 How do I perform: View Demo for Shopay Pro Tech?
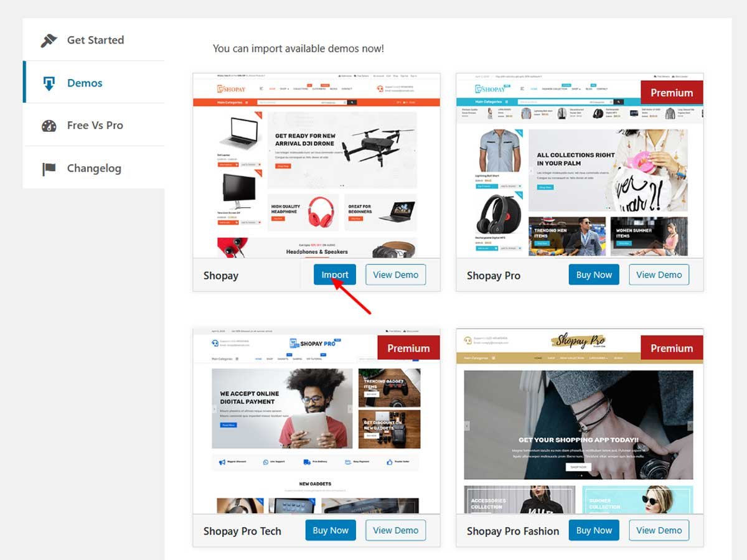pyautogui.click(x=395, y=531)
